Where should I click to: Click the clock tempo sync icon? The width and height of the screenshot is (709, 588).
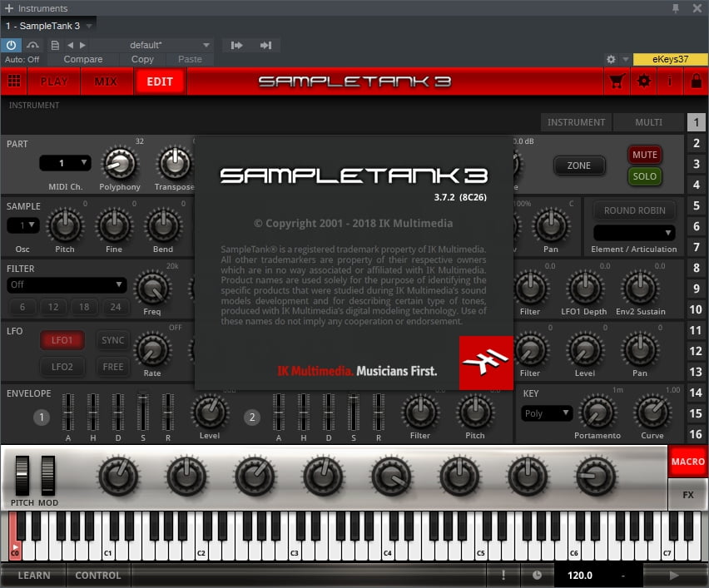pyautogui.click(x=537, y=575)
